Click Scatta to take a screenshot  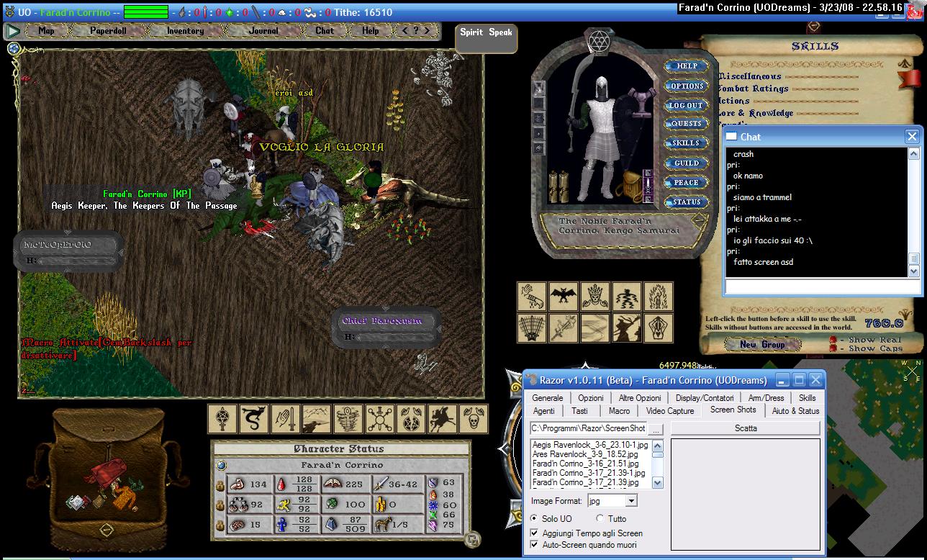point(746,428)
